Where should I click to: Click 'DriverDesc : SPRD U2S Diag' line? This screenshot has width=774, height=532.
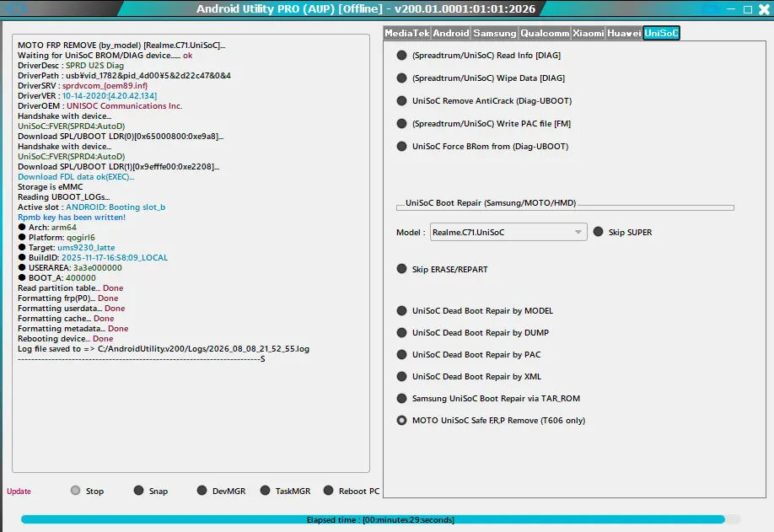71,65
